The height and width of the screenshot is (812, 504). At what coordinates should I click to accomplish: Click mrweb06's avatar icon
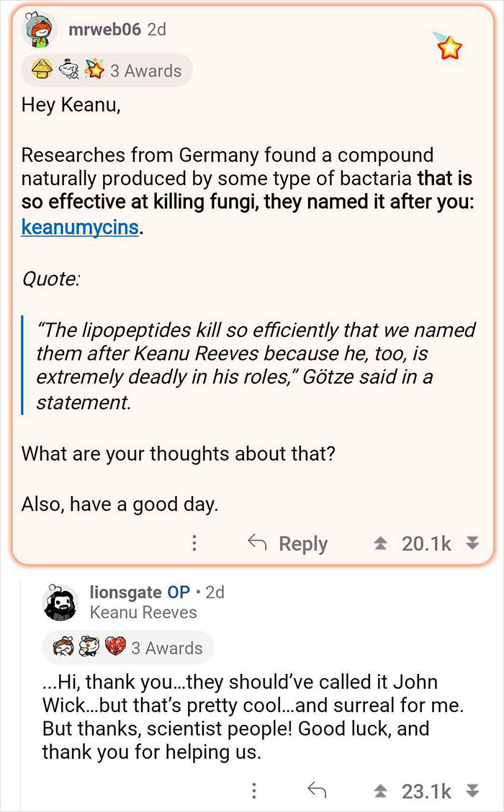pyautogui.click(x=42, y=30)
